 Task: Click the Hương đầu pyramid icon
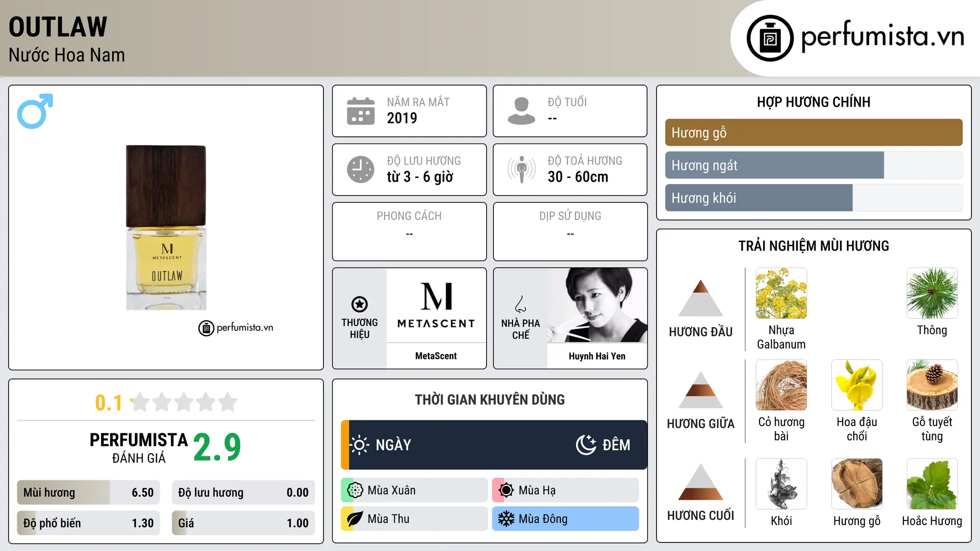(x=701, y=298)
